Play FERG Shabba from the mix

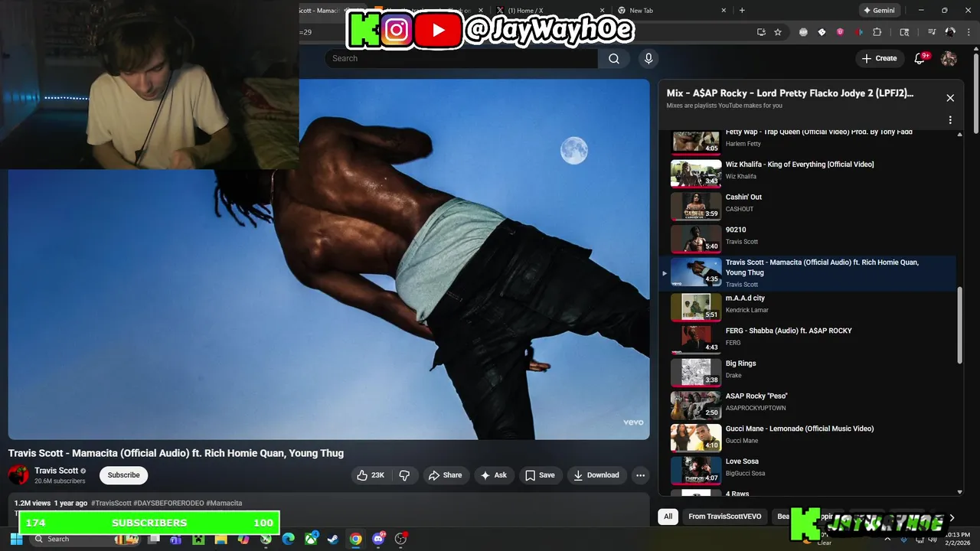tap(808, 340)
